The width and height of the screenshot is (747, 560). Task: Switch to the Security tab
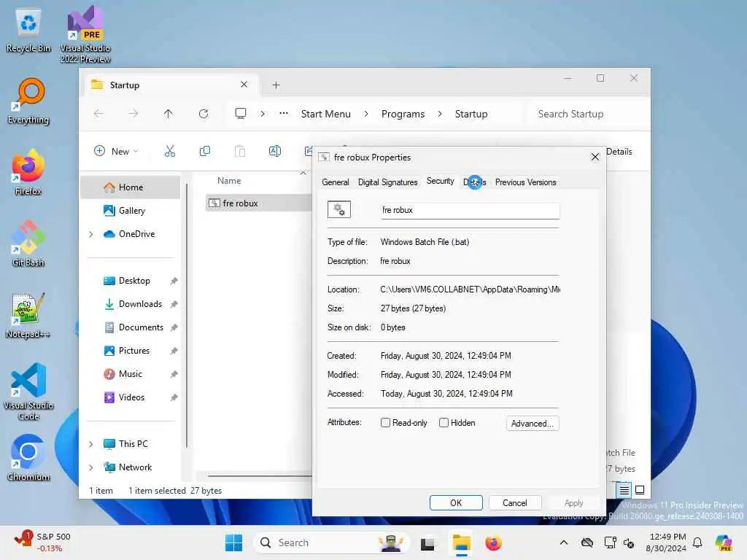[440, 181]
